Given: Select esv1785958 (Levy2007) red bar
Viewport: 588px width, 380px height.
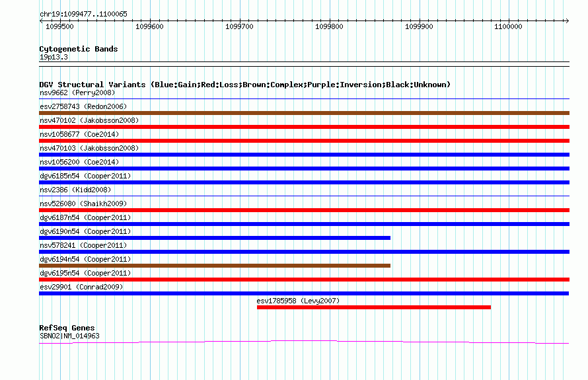Looking at the screenshot, I should [374, 307].
